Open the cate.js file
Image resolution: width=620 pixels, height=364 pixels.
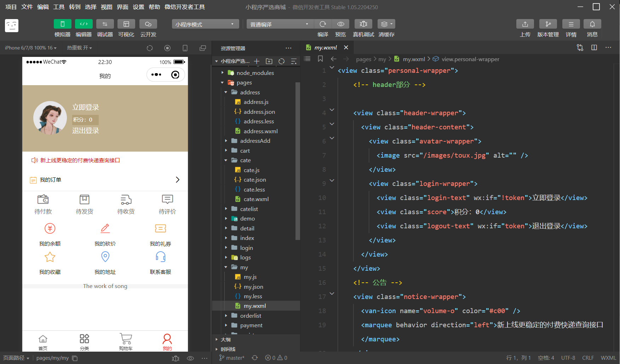click(x=251, y=170)
